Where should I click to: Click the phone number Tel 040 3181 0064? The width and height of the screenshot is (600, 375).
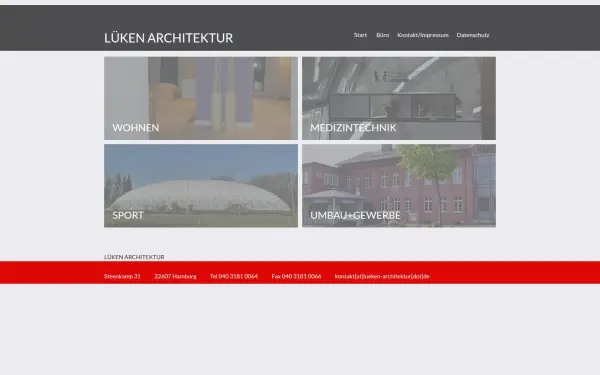pos(234,276)
